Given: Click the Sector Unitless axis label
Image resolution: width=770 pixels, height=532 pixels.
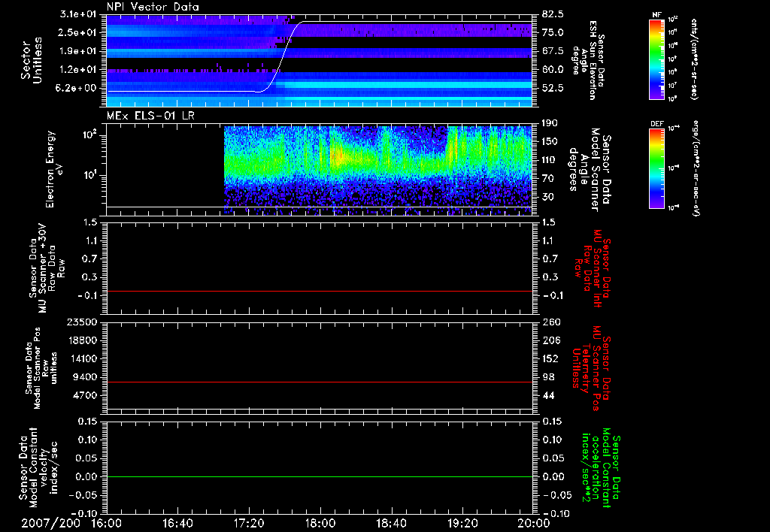Looking at the screenshot, I should pyautogui.click(x=32, y=60).
